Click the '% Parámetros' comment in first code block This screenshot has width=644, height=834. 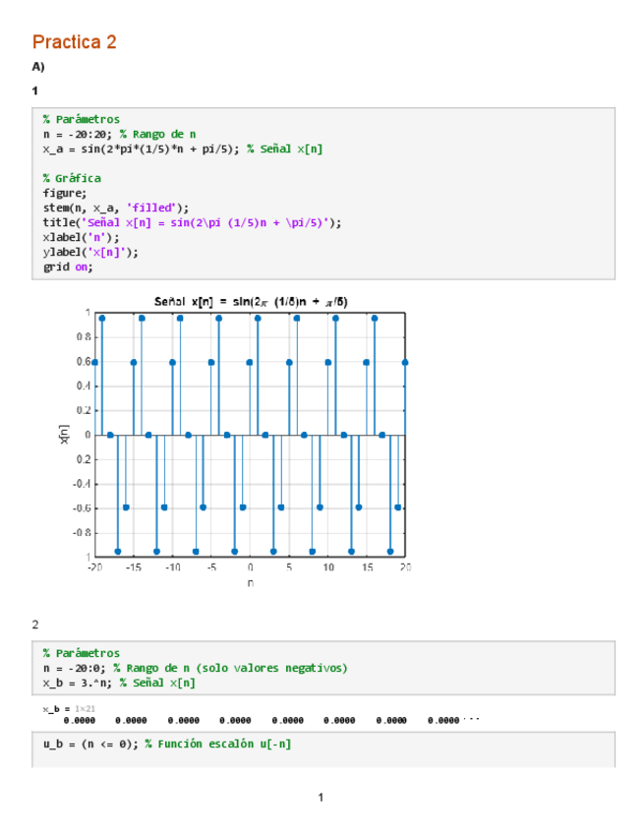pos(81,119)
